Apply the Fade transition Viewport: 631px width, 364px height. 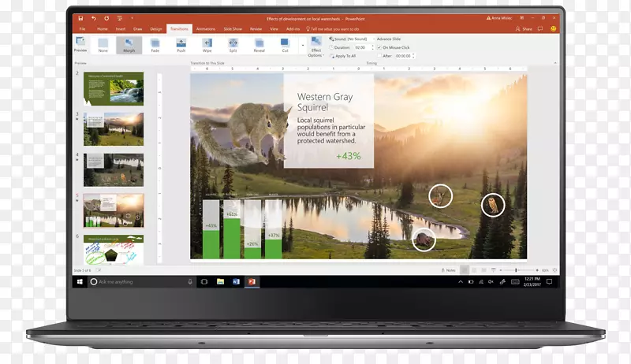click(x=155, y=45)
